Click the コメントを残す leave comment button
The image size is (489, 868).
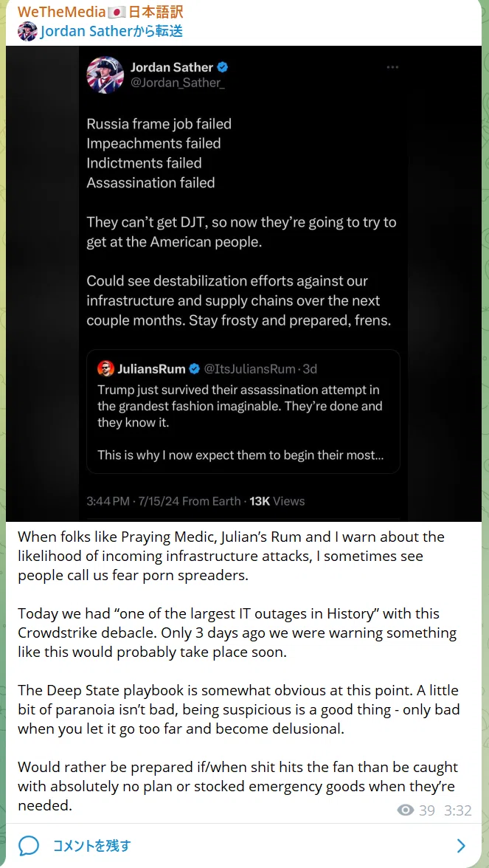coord(91,846)
